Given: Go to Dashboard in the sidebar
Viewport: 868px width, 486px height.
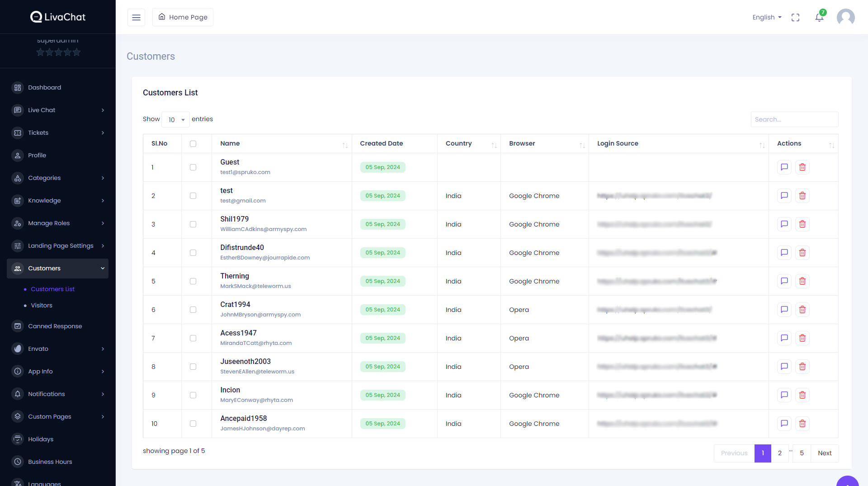Looking at the screenshot, I should click(x=44, y=87).
